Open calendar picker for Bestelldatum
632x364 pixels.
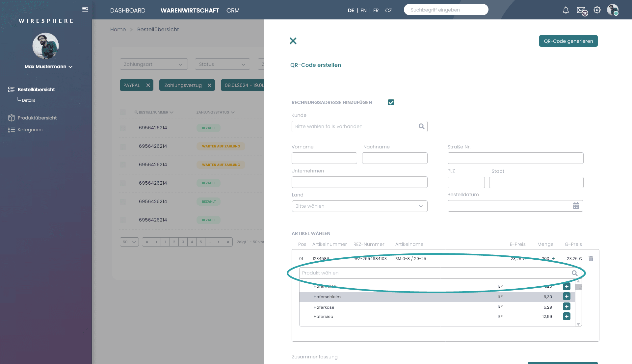click(576, 206)
